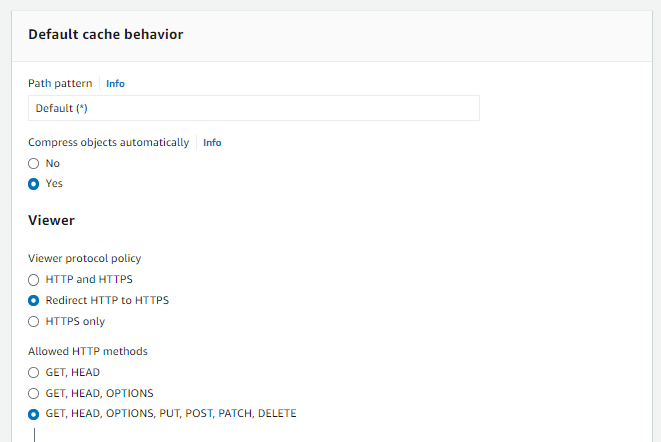Open Info link beside Path pattern
This screenshot has width=661, height=442.
coord(115,84)
